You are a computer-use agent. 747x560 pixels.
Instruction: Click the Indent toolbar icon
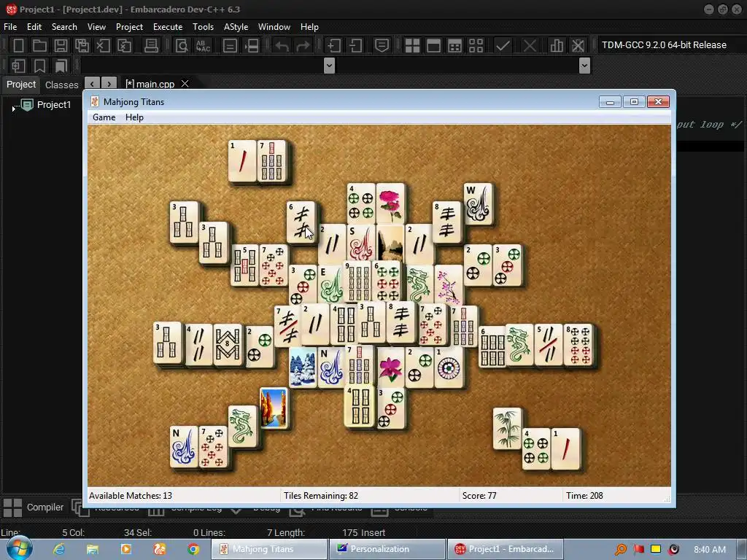[x=333, y=45]
